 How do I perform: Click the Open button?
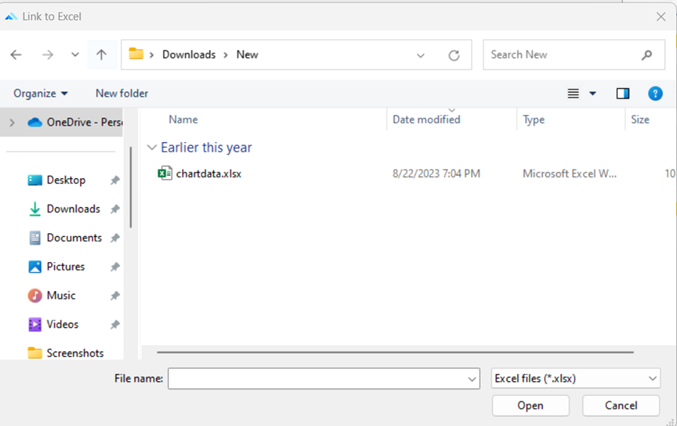click(x=530, y=406)
